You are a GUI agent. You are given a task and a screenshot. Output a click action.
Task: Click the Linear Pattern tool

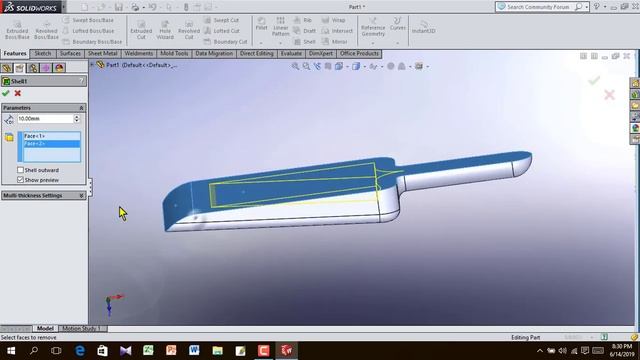click(280, 27)
